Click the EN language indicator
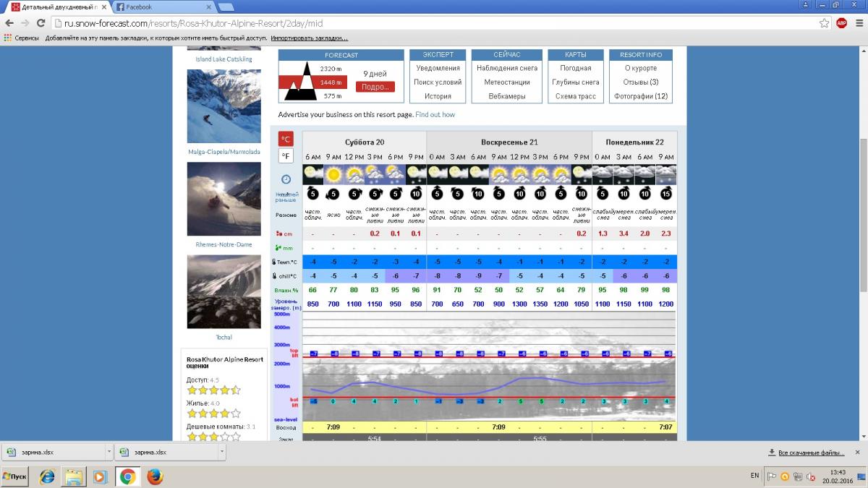This screenshot has width=868, height=488. (x=755, y=476)
